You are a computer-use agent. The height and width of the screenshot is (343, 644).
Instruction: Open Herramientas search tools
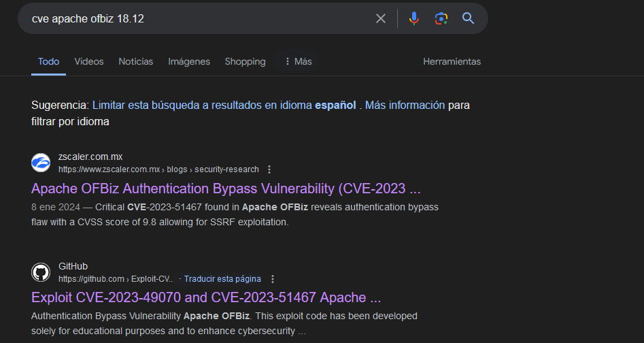[x=452, y=62]
